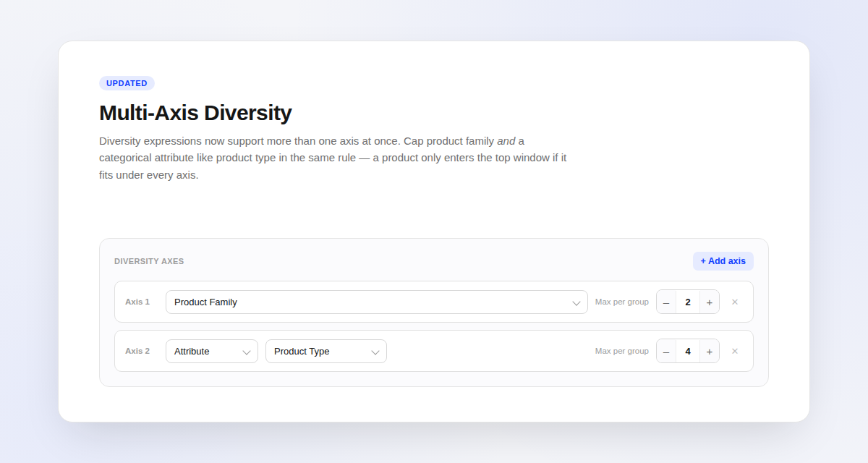
Task: Open the Product Family dropdown
Action: click(x=376, y=302)
